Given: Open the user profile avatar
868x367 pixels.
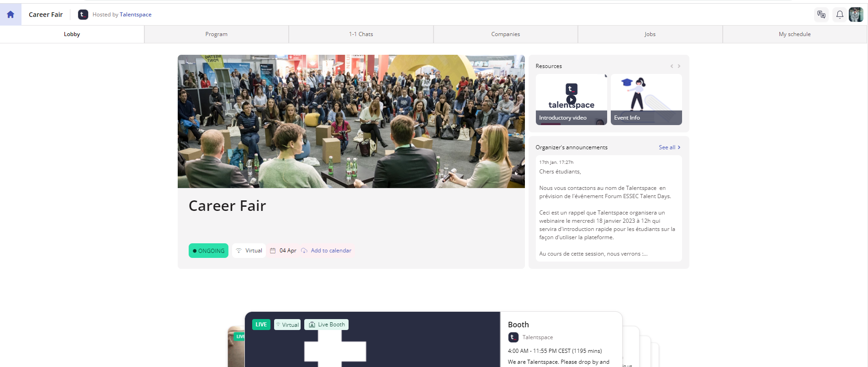Looking at the screenshot, I should (x=856, y=15).
